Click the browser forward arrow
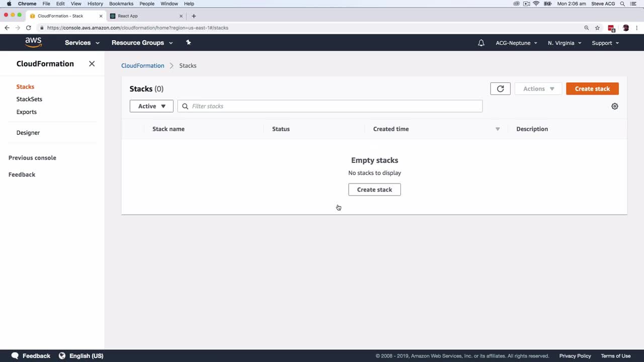 (18, 28)
